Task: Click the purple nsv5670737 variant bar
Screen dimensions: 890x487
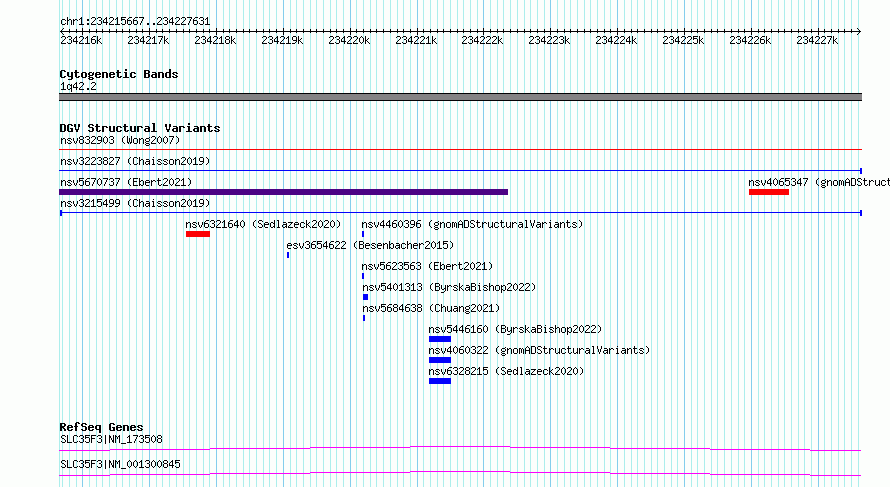Action: click(x=283, y=192)
